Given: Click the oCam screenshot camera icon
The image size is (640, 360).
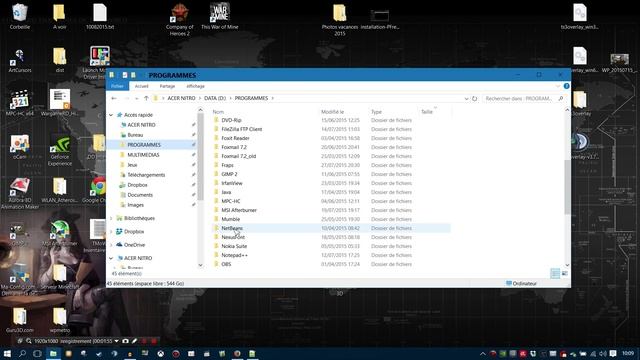Looking at the screenshot, I should click(125, 341).
